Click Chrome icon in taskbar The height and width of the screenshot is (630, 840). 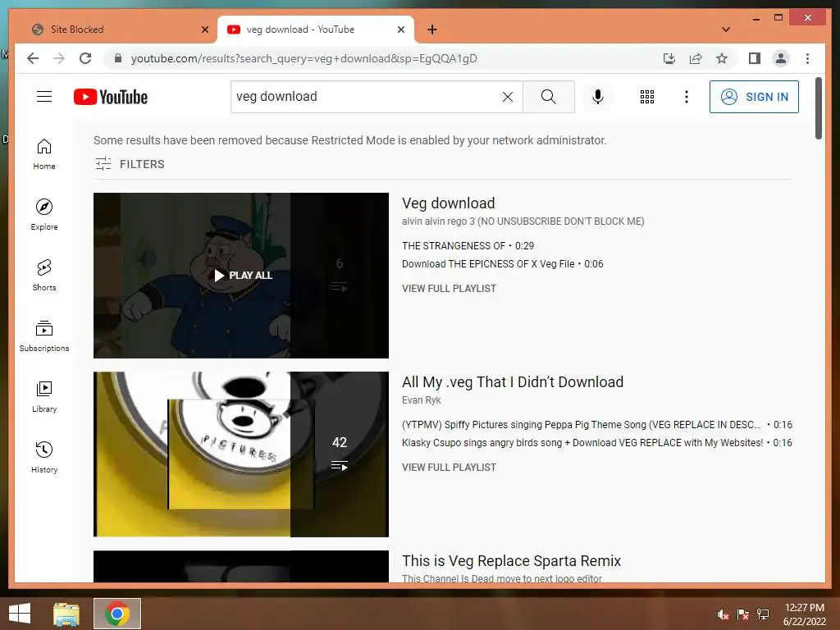click(117, 614)
